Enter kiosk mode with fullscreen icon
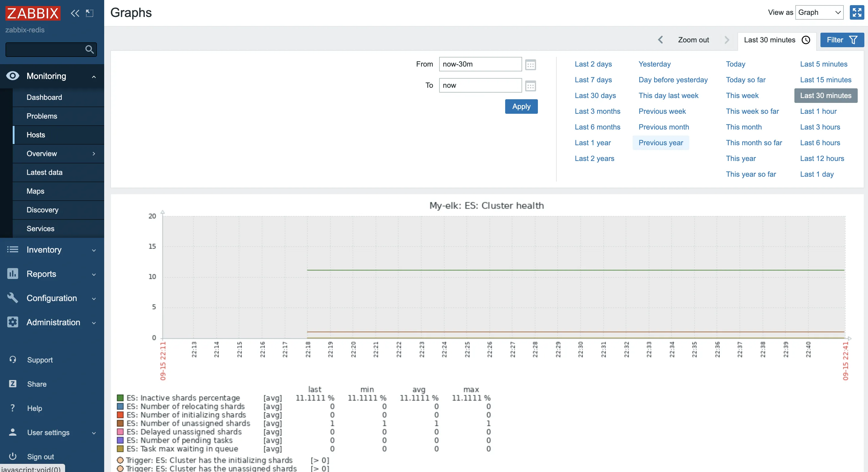The image size is (868, 472). 856,12
